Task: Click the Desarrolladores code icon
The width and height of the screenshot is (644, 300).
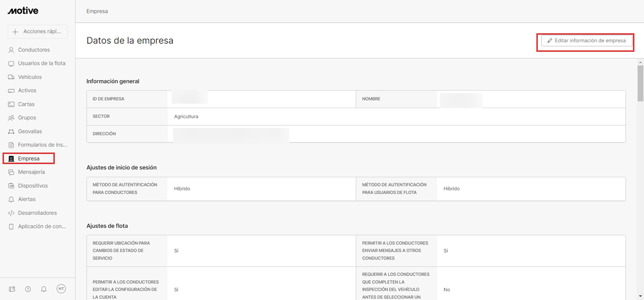Action: 11,212
